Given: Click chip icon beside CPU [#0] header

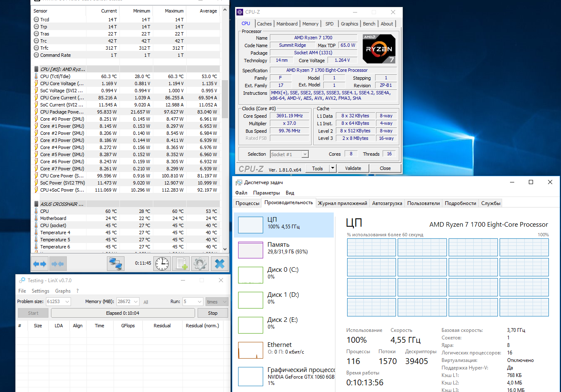Looking at the screenshot, I should pos(36,69).
